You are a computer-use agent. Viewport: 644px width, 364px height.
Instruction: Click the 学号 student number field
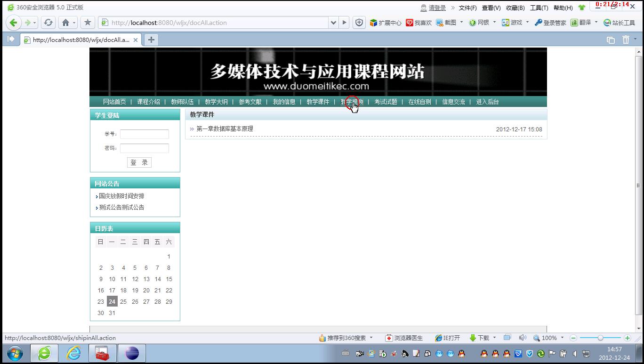pyautogui.click(x=145, y=134)
